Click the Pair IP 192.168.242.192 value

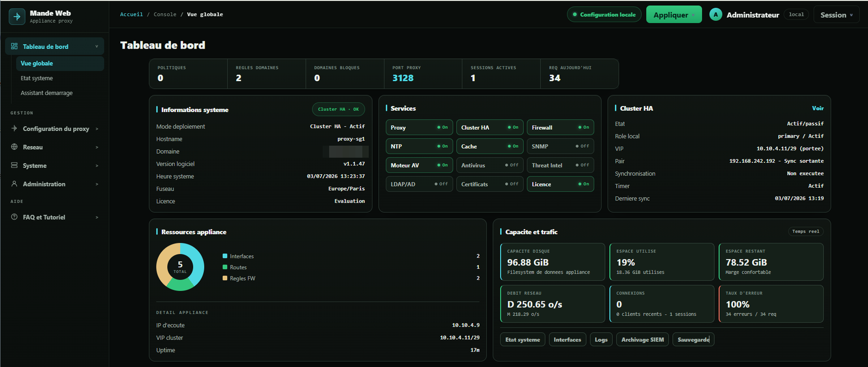[x=752, y=161]
